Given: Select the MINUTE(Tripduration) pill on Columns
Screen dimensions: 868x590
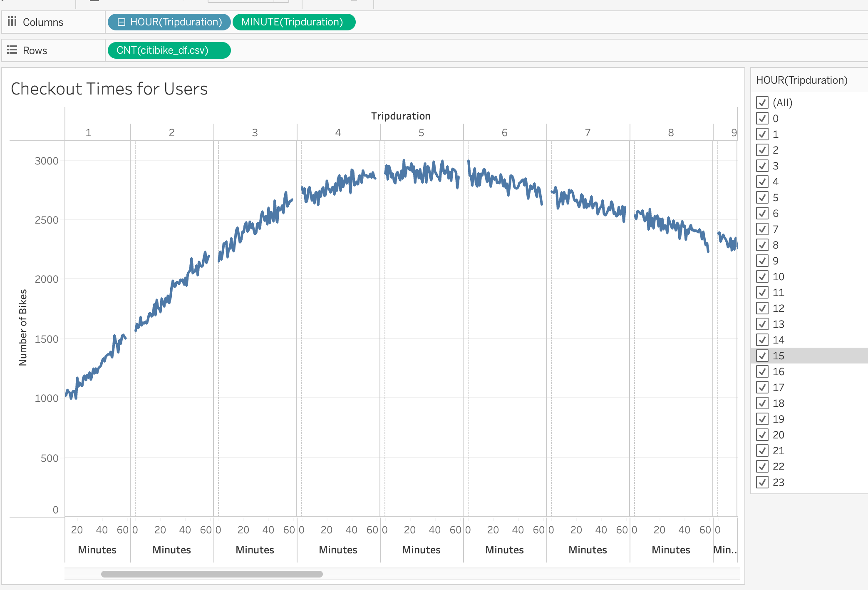Looking at the screenshot, I should 294,22.
